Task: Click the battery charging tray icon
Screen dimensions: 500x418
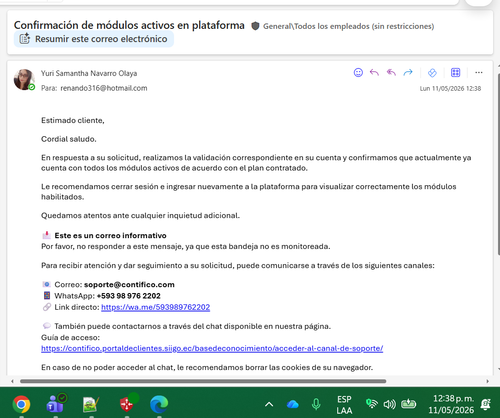Action: [408, 404]
